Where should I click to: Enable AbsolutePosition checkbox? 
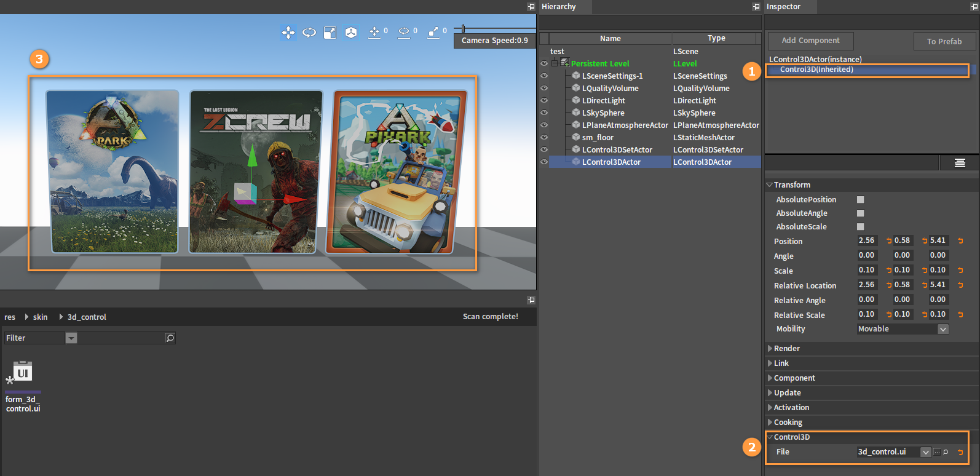(861, 199)
